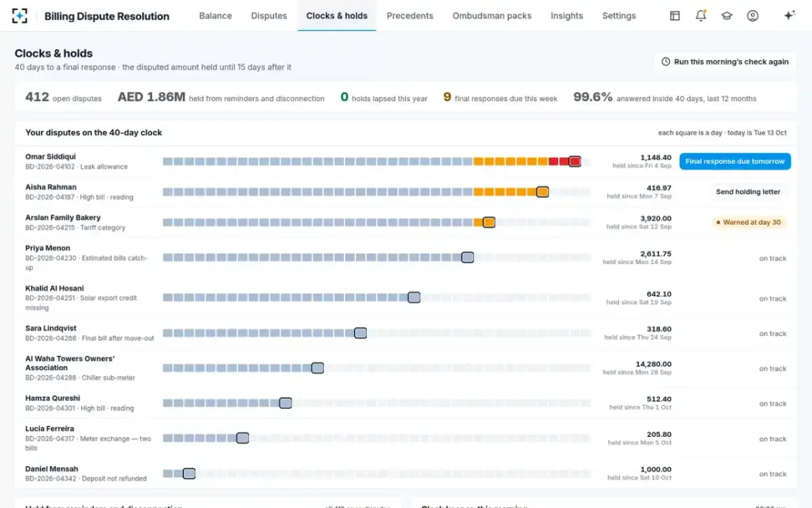Screen dimensions: 812x508
Task: Click the Final response due tomorrow button
Action: click(735, 161)
